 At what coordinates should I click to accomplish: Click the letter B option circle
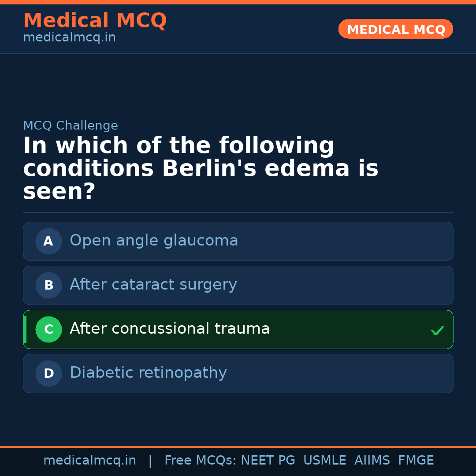pos(48,285)
